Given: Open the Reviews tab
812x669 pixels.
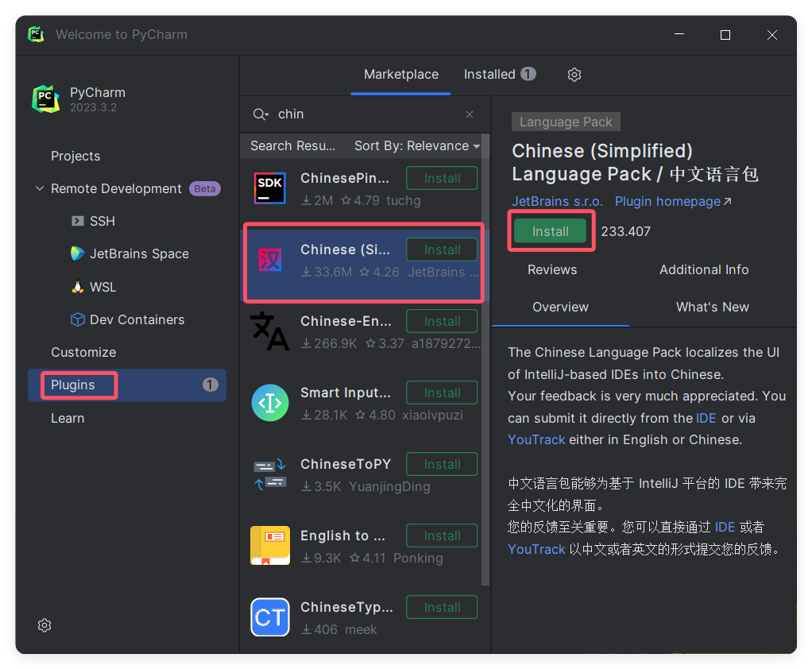Looking at the screenshot, I should pyautogui.click(x=552, y=270).
